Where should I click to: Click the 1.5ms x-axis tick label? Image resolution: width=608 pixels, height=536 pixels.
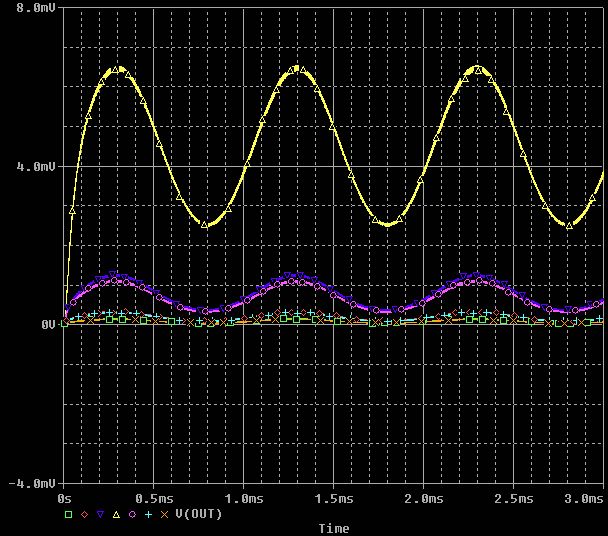334,497
